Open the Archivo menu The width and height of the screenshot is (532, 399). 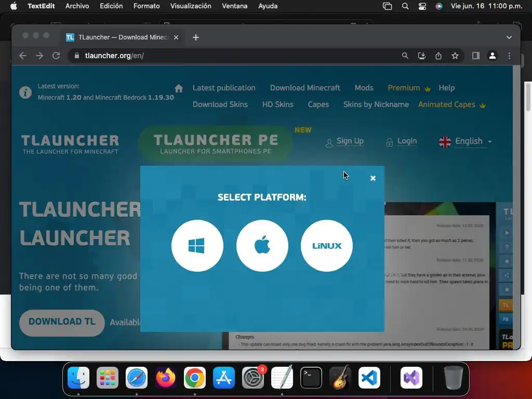click(77, 6)
